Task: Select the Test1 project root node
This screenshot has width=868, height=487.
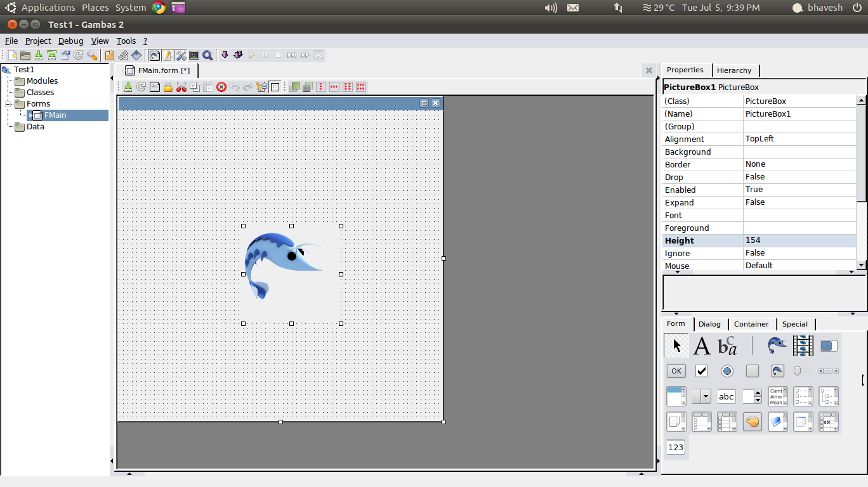Action: [24, 70]
